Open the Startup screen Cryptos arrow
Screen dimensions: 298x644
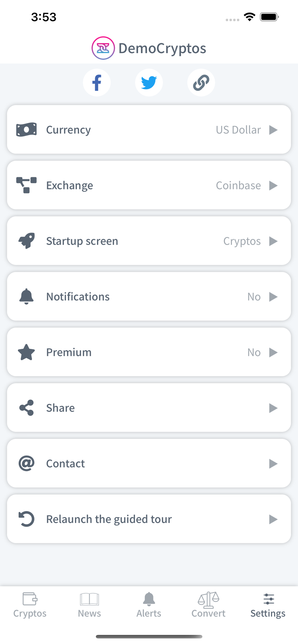click(273, 241)
